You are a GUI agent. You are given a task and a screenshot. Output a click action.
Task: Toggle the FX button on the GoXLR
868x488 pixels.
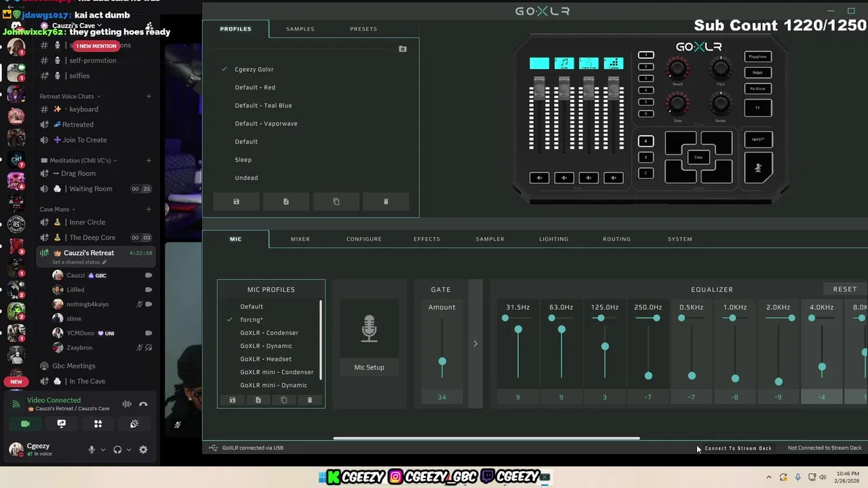click(x=757, y=107)
